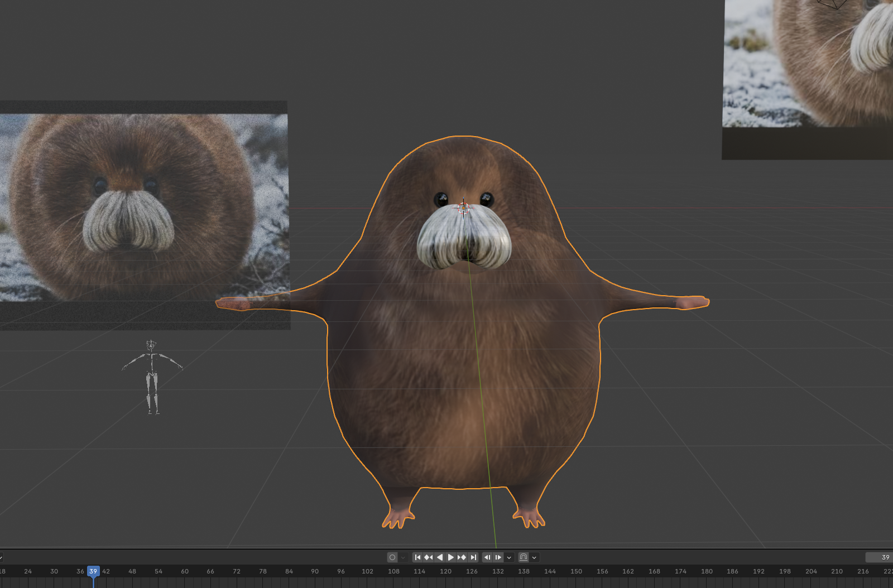
Task: Open timeline snapping options dropdown
Action: (534, 557)
